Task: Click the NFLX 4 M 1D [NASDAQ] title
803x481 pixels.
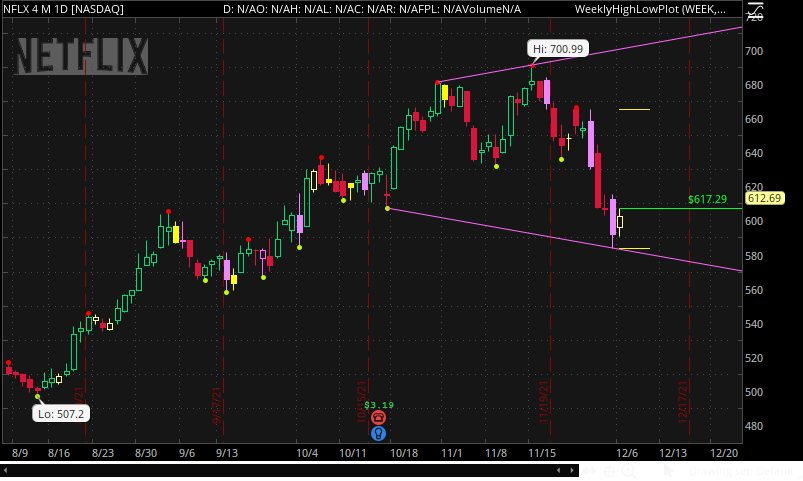Action: (x=63, y=9)
